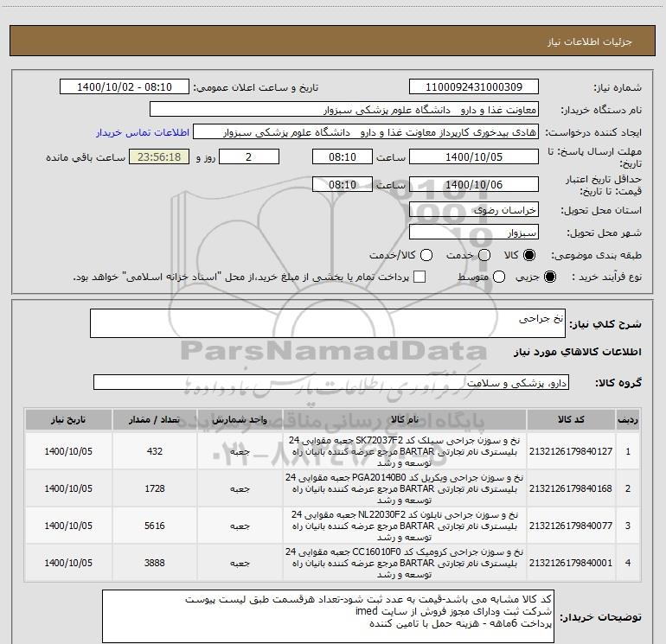This screenshot has width=666, height=644.
Task: Click the response deadline time 08:10 field
Action: tap(343, 156)
